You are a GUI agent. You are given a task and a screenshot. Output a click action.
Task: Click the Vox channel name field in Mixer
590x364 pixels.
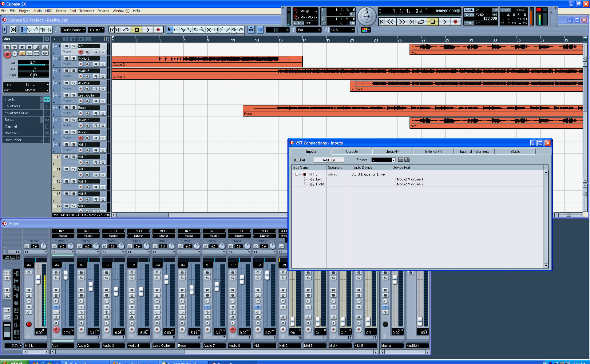pyautogui.click(x=63, y=346)
